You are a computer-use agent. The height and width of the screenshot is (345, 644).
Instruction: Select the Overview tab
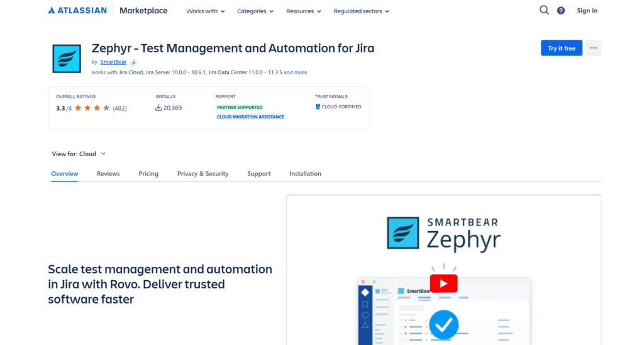[65, 174]
